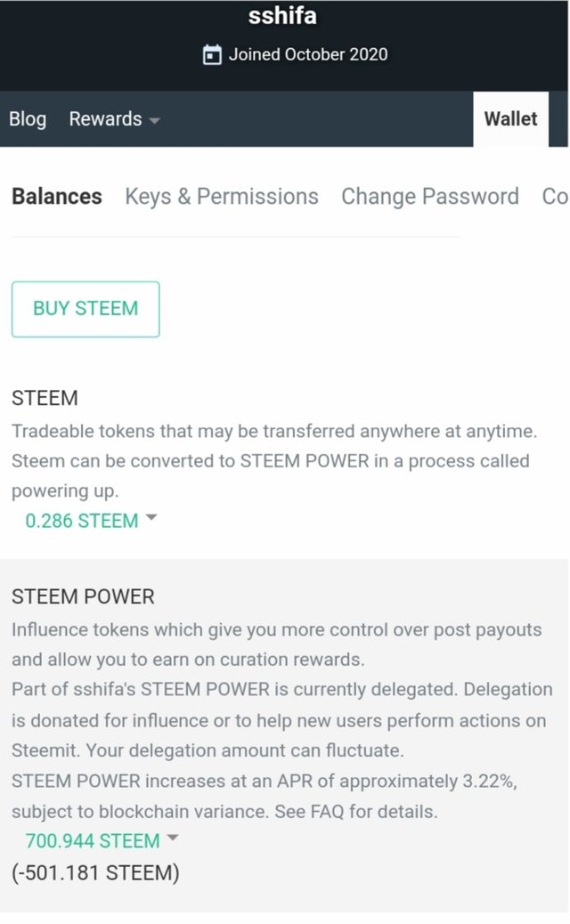Open the 0.286 STEEM balance menu
This screenshot has width=570, height=924.
click(82, 521)
